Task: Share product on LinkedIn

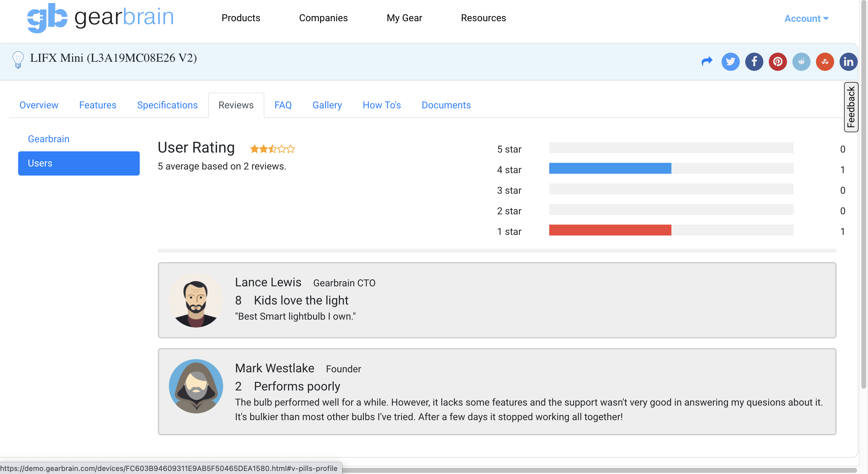Action: click(x=848, y=62)
